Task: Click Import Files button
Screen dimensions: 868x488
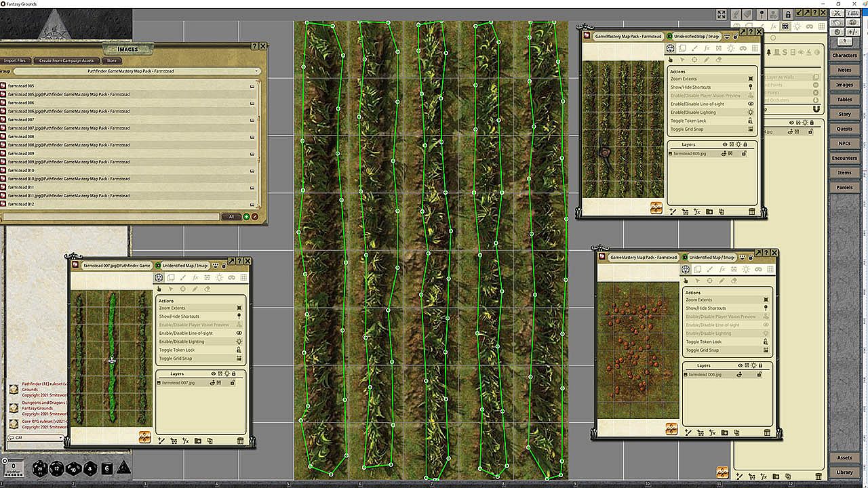Action: [x=15, y=60]
